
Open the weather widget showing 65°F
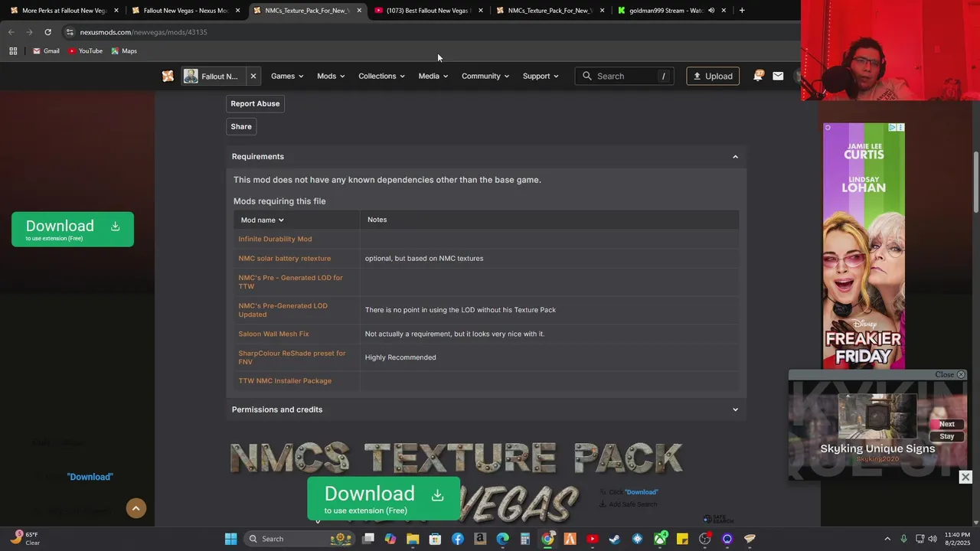click(24, 539)
